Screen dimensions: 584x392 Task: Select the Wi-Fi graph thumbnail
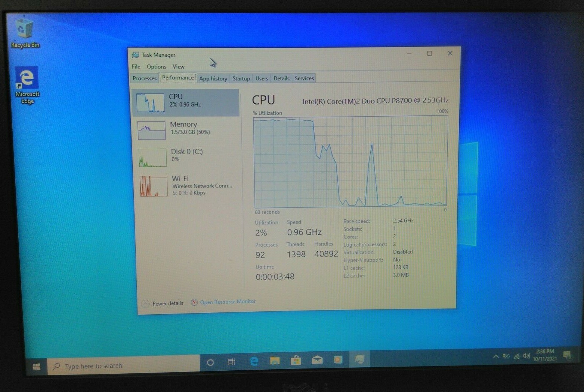coord(154,186)
